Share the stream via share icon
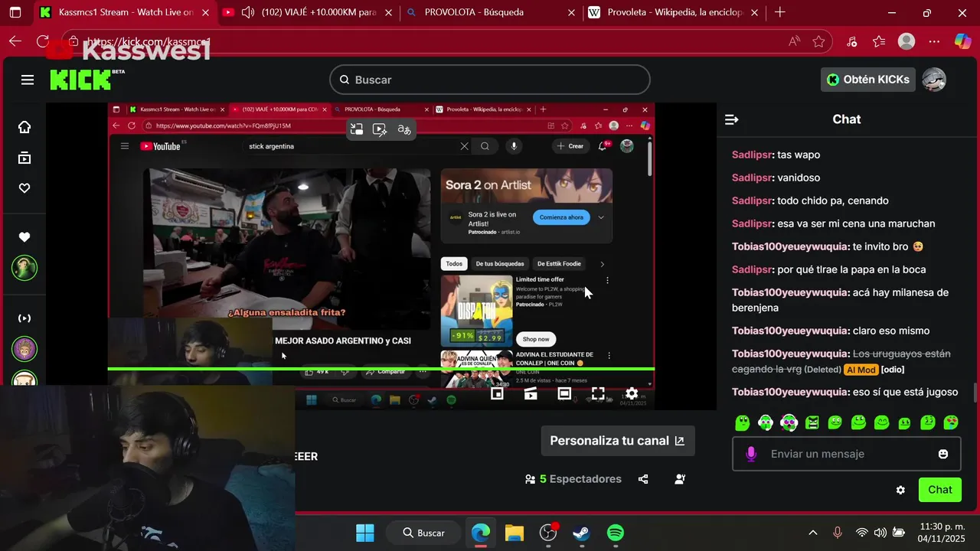 point(643,479)
